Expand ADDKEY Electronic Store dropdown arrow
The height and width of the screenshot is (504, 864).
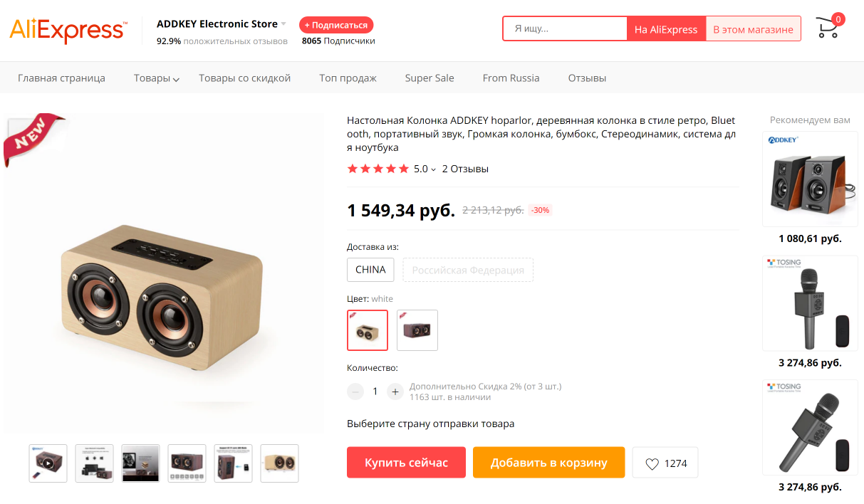point(283,24)
